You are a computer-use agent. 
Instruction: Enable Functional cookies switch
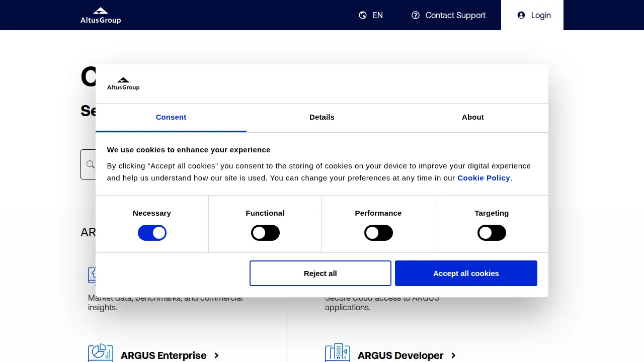[x=265, y=233]
